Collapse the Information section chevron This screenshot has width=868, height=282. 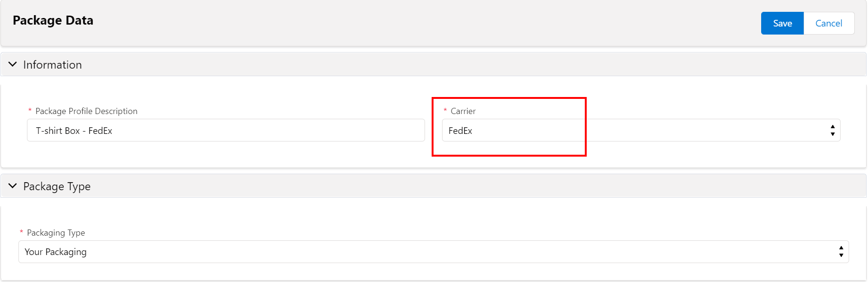point(13,64)
